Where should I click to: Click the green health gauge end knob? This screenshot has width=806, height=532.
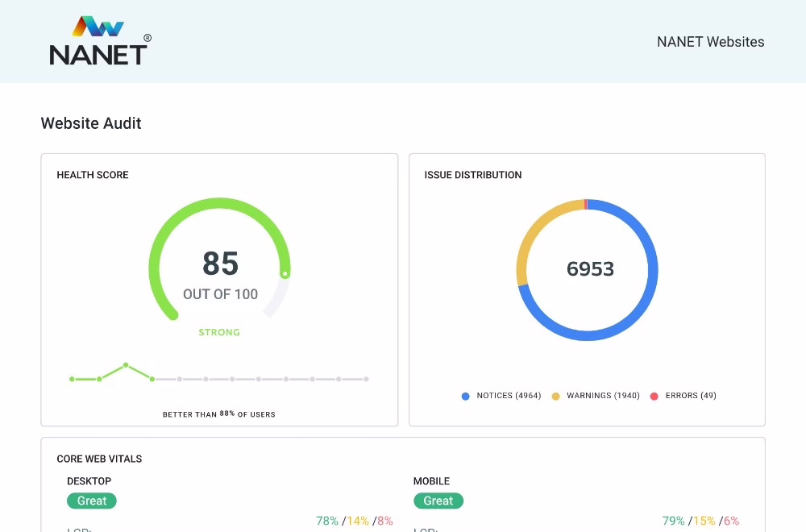285,274
